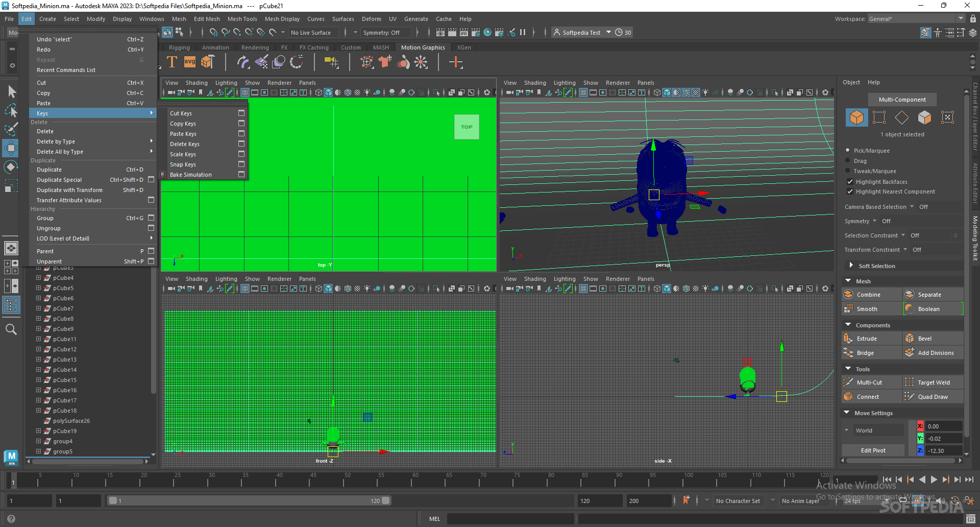Click the Target Weld tool icon
Screen dimensions: 980x527
click(910, 382)
